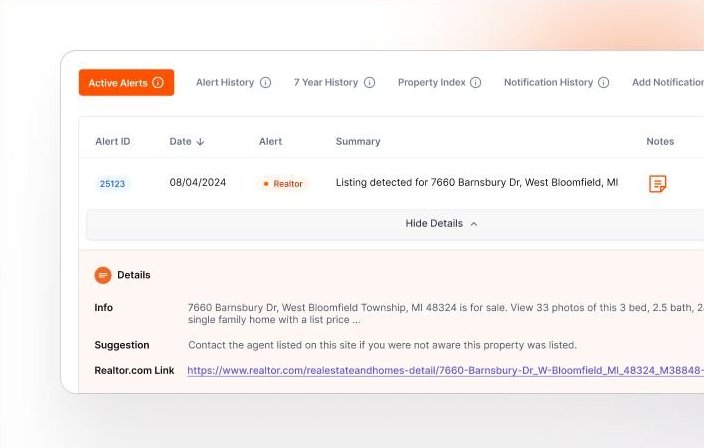Screen dimensions: 704x448
Task: Click info icon beside Property Index
Action: (x=476, y=83)
